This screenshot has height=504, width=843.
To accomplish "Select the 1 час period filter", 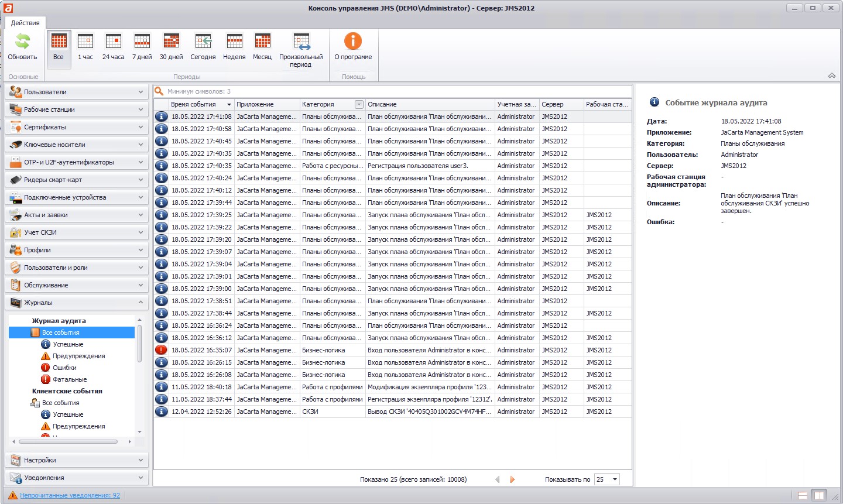I will click(85, 42).
